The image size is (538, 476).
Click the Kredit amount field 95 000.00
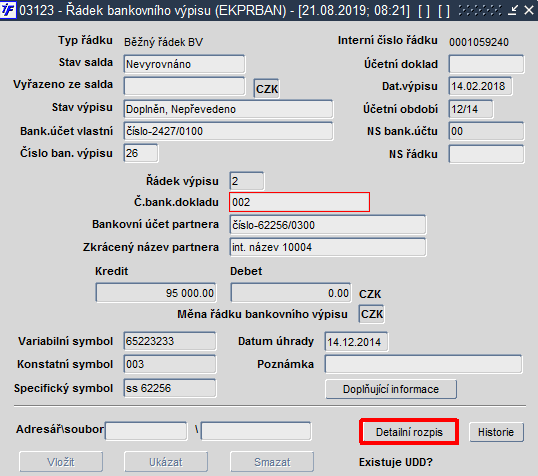coord(156,293)
